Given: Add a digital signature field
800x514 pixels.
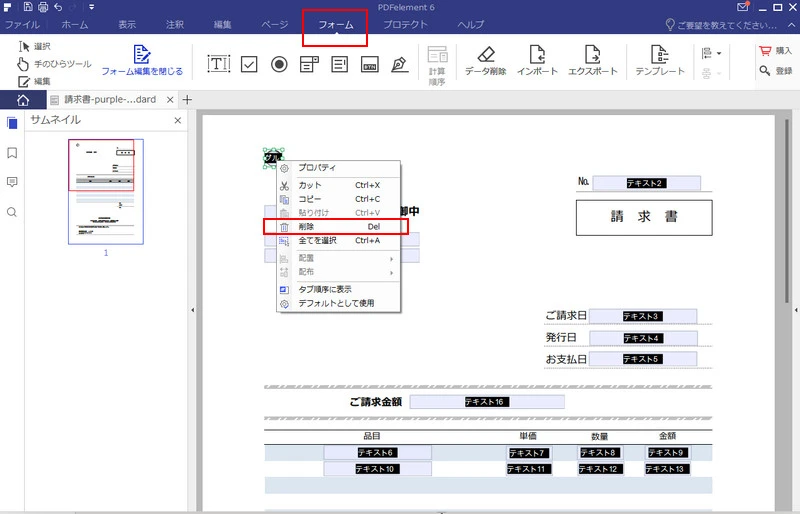Looking at the screenshot, I should point(399,64).
